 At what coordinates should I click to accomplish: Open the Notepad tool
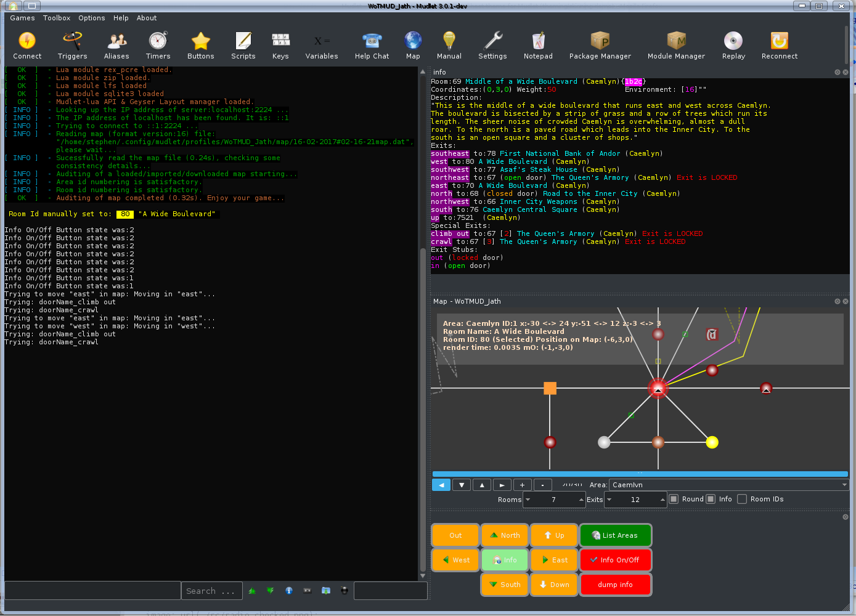tap(538, 46)
